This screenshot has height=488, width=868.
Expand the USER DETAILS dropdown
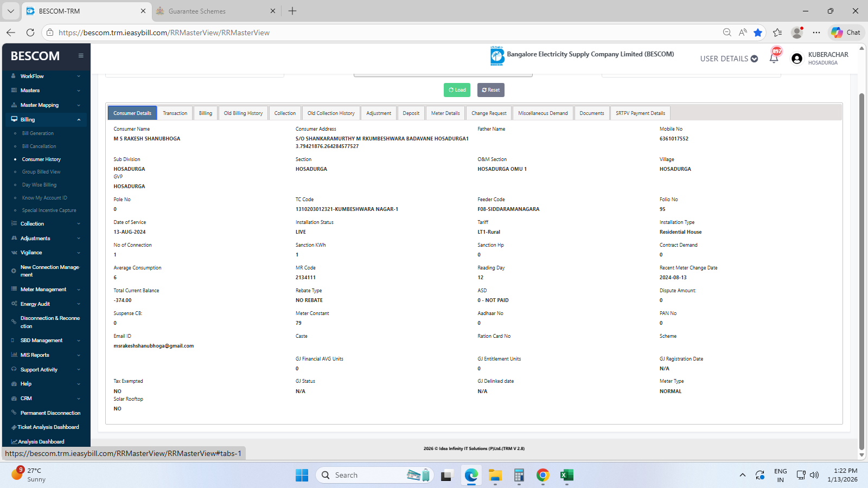(x=729, y=59)
